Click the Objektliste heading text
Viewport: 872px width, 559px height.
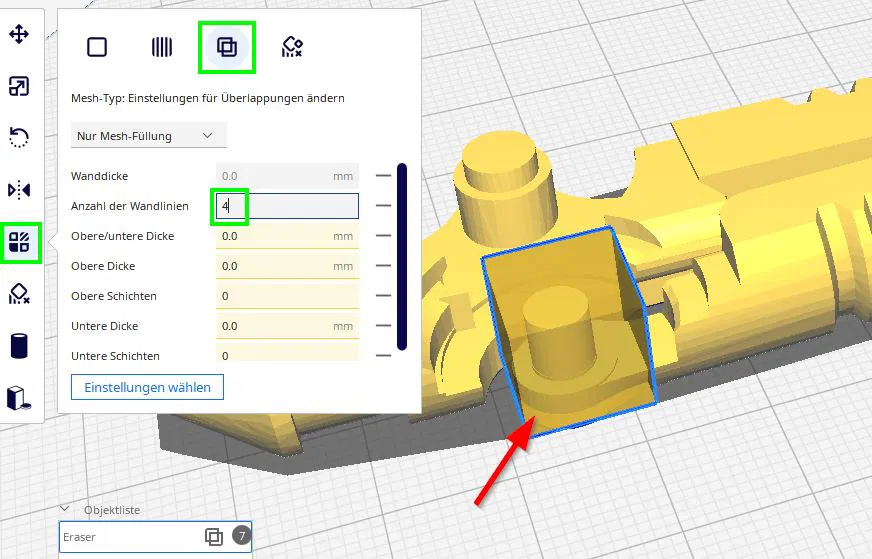(112, 510)
